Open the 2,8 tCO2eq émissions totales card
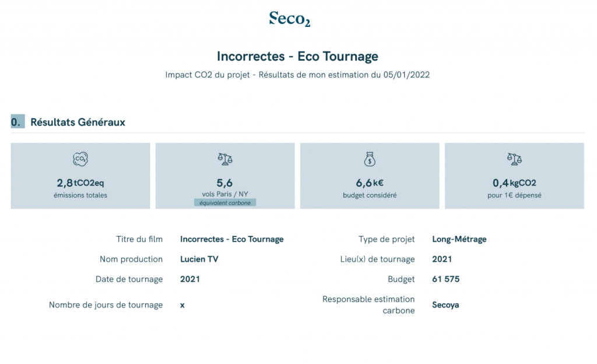Screen dimensions: 597x364 click(80, 176)
